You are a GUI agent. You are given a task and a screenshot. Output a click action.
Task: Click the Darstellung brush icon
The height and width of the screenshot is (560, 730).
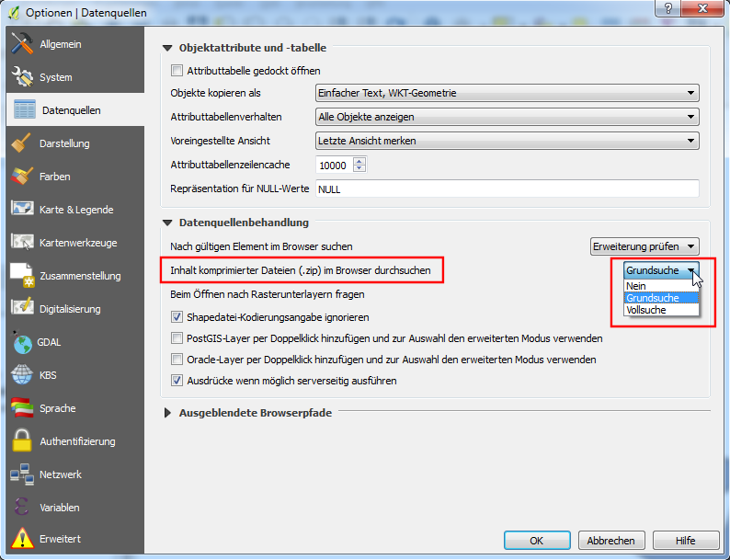[22, 143]
